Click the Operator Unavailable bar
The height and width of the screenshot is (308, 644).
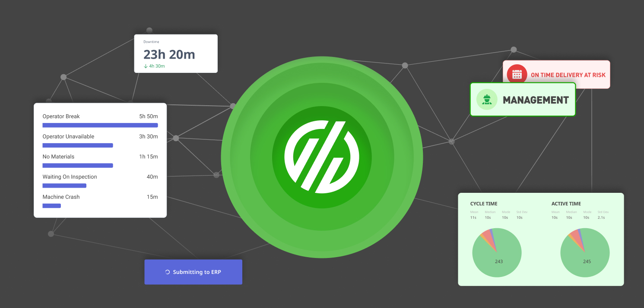[x=78, y=145]
